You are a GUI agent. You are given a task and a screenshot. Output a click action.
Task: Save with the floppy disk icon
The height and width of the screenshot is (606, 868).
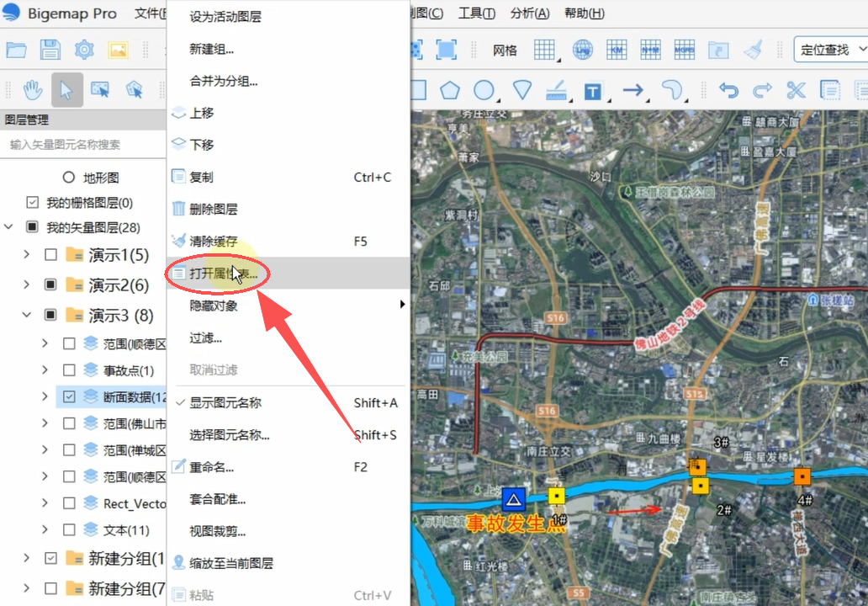coord(50,50)
